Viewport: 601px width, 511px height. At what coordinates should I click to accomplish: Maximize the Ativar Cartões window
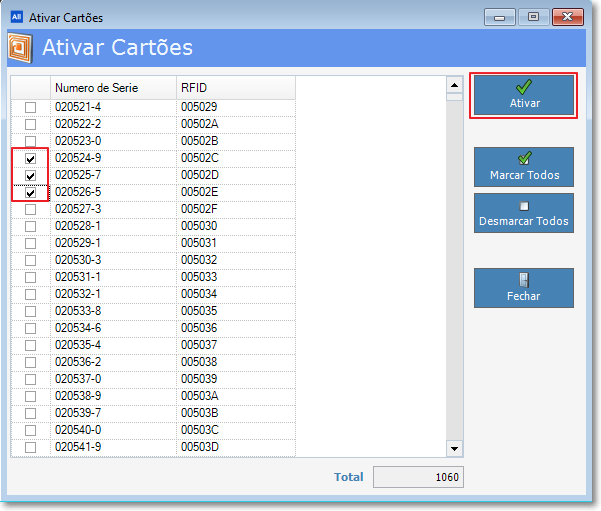(x=532, y=17)
